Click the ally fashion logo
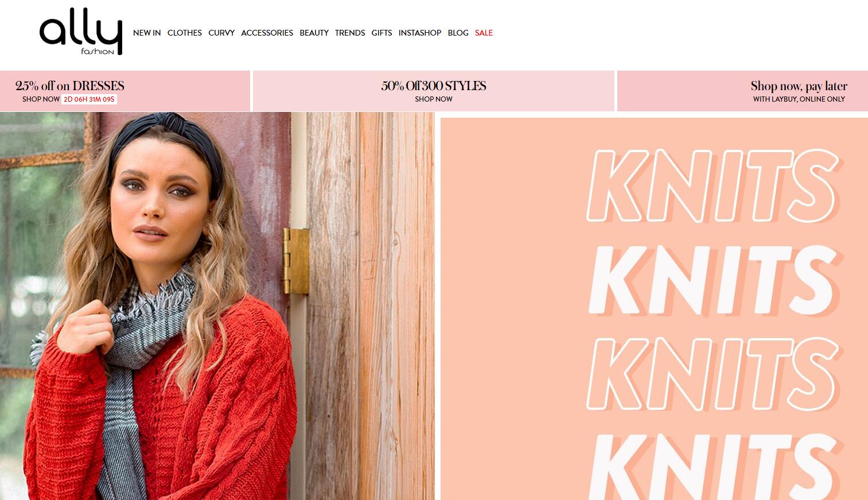This screenshot has width=868, height=500. click(81, 36)
